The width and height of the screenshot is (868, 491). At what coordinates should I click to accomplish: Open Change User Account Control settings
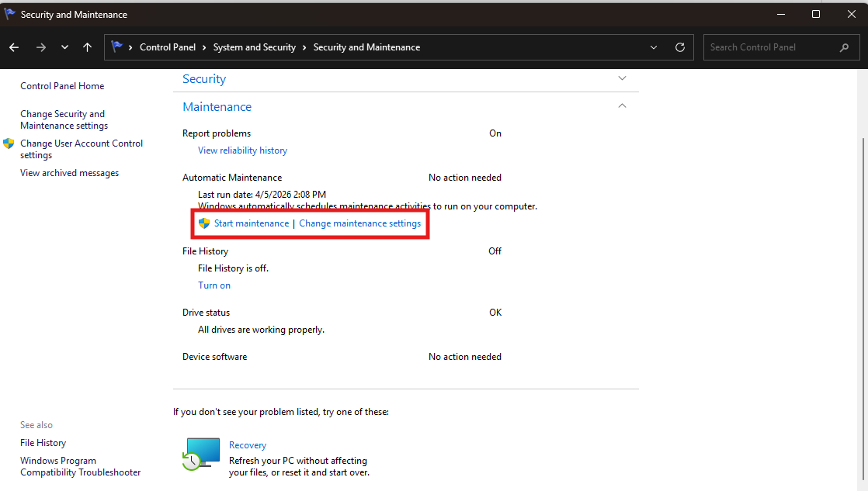coord(82,149)
